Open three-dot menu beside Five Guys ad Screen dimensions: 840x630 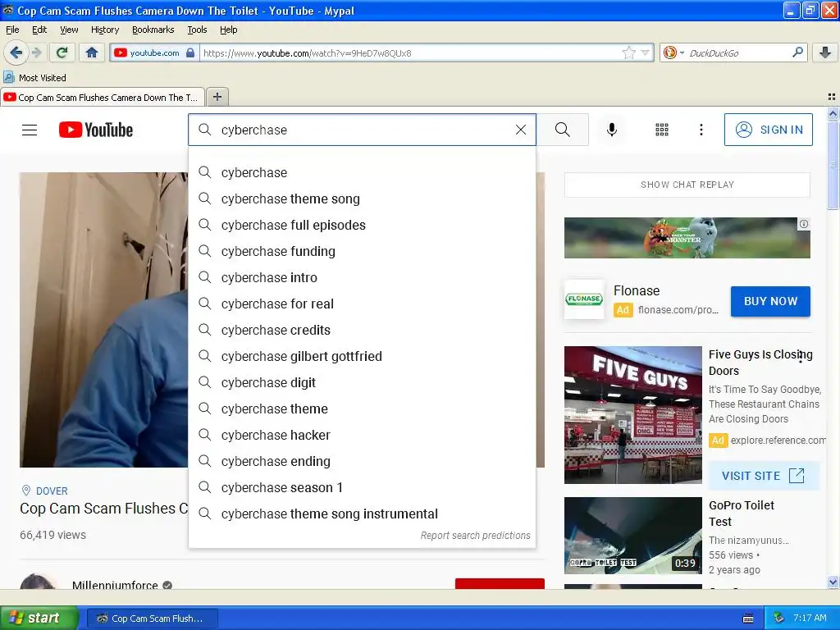click(801, 358)
